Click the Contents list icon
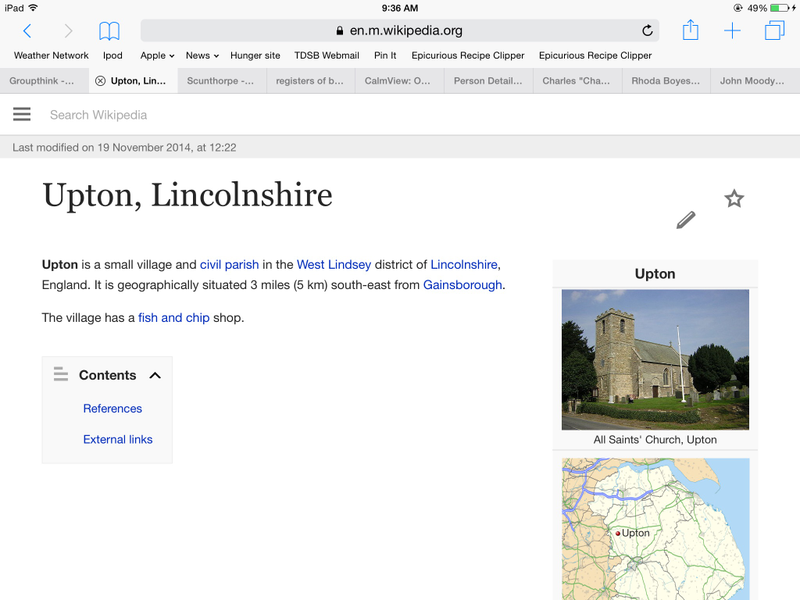 click(61, 374)
